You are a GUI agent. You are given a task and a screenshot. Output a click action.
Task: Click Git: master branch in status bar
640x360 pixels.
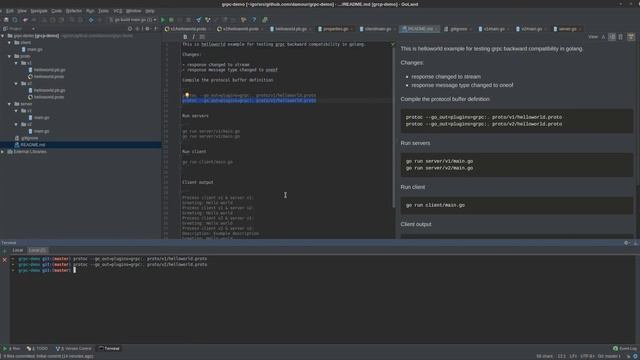[x=609, y=356]
